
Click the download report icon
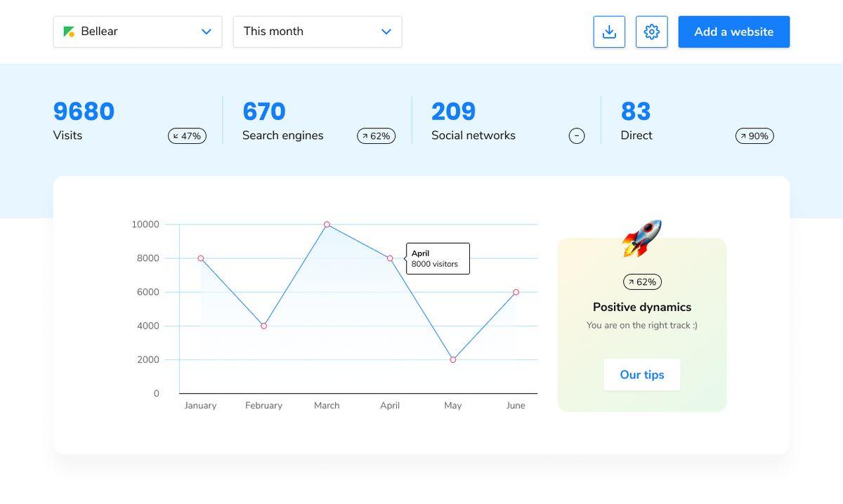[x=609, y=32]
